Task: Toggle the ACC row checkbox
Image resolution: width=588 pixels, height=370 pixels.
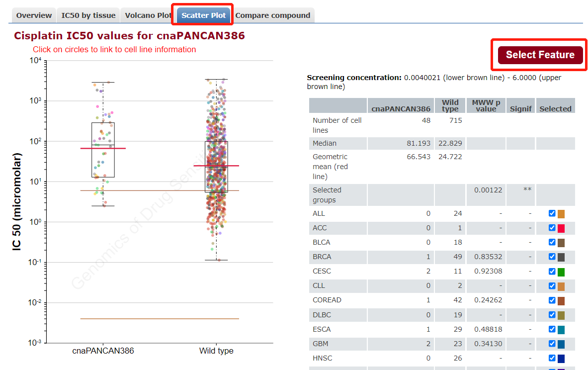Action: [552, 228]
